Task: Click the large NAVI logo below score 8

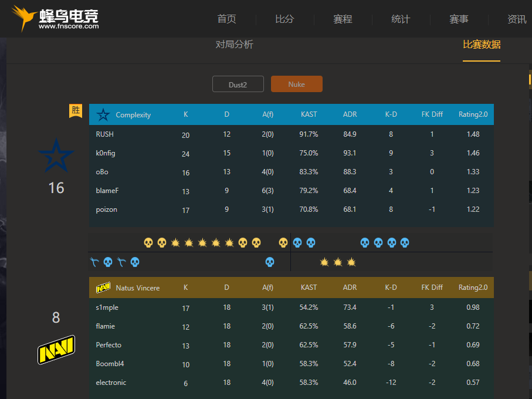Action: (x=56, y=350)
